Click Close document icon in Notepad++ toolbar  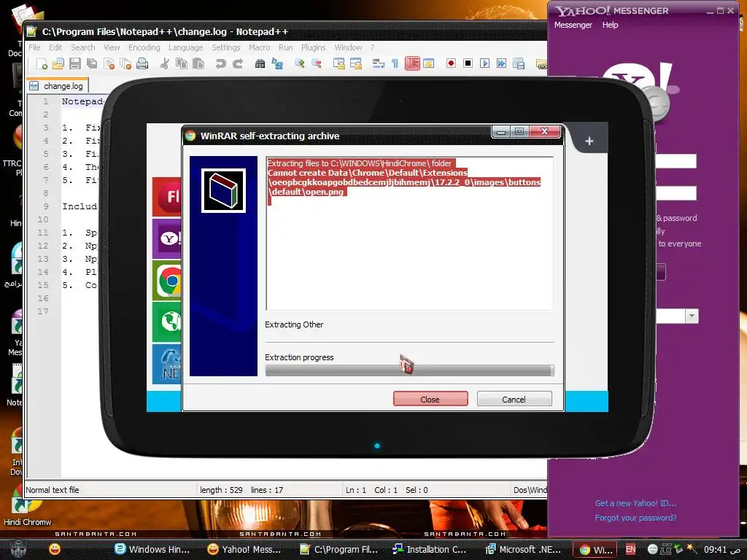tap(109, 63)
